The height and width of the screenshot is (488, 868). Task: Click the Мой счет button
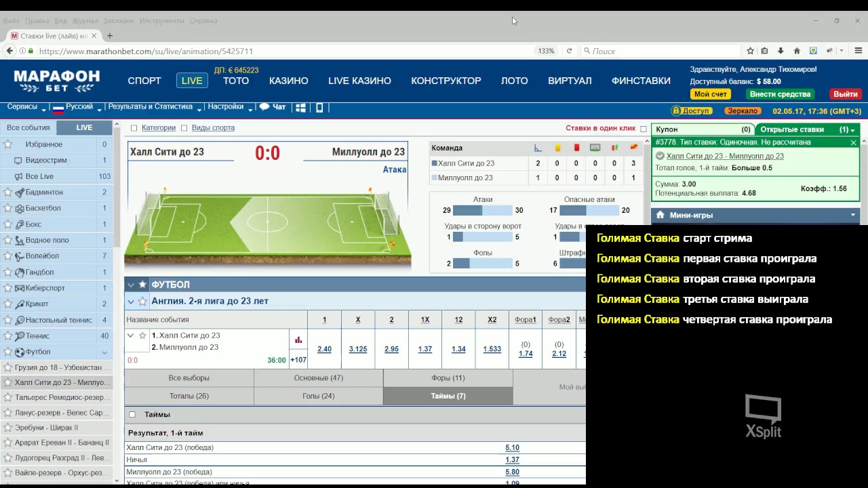710,94
